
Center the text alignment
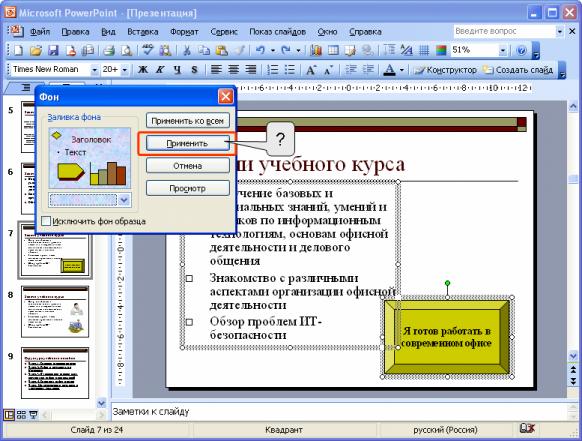click(233, 69)
